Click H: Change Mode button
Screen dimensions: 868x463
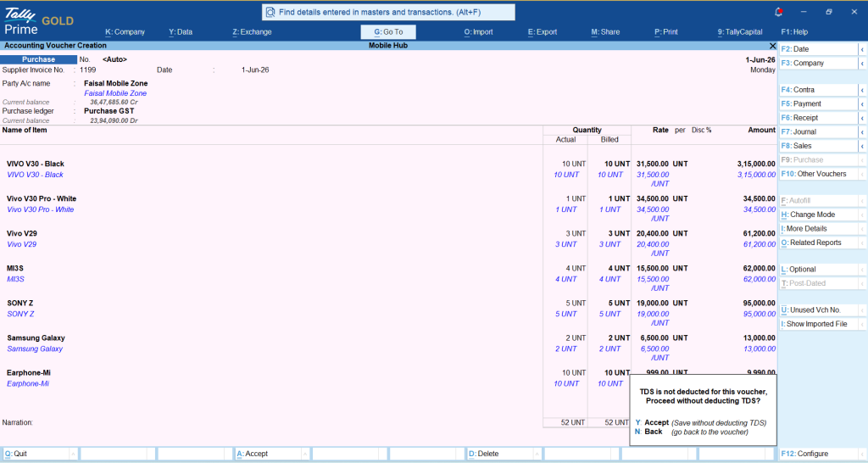(x=818, y=215)
